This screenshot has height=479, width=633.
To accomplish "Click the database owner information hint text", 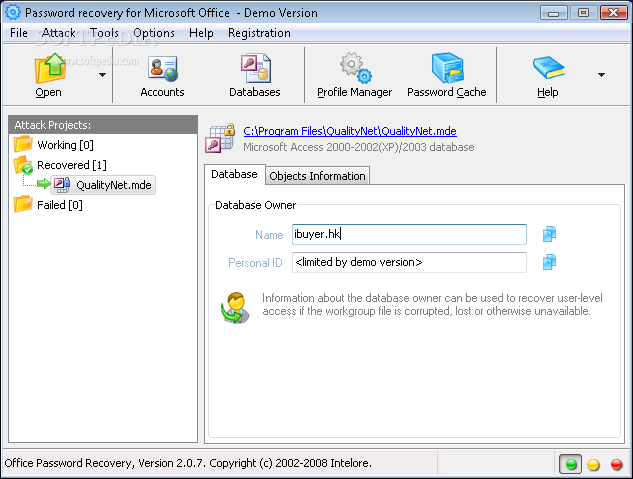I will [x=432, y=304].
